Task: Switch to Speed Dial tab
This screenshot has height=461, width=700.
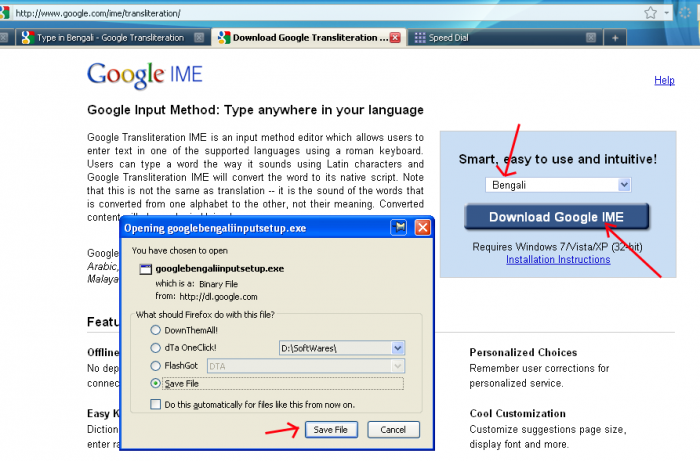Action: pos(504,37)
